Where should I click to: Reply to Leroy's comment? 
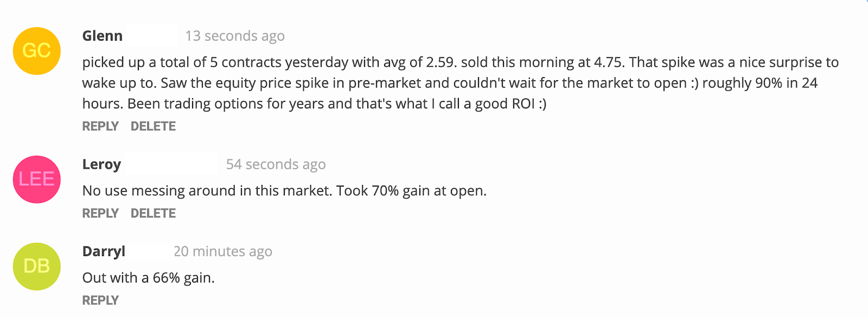100,213
